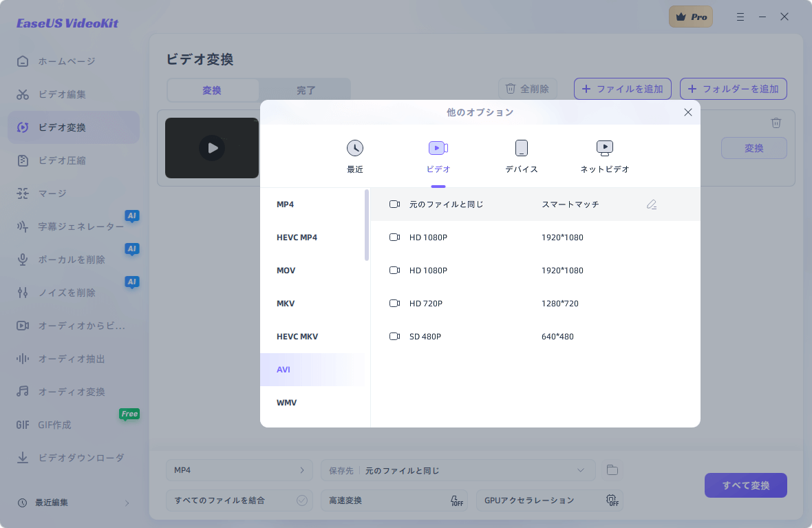Switch to ビデオ category in dialog
The width and height of the screenshot is (812, 528).
click(438, 156)
